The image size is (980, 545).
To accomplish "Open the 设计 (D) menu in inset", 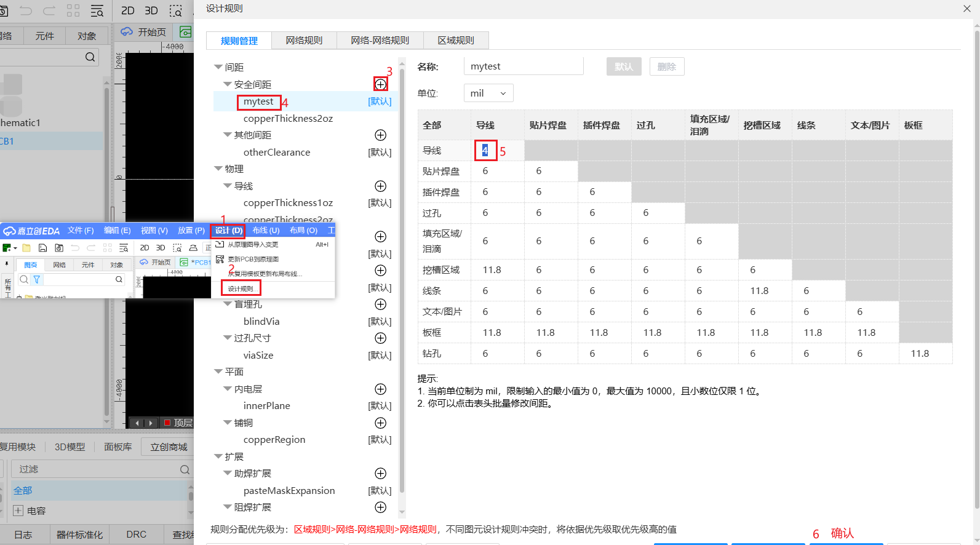I will point(229,231).
